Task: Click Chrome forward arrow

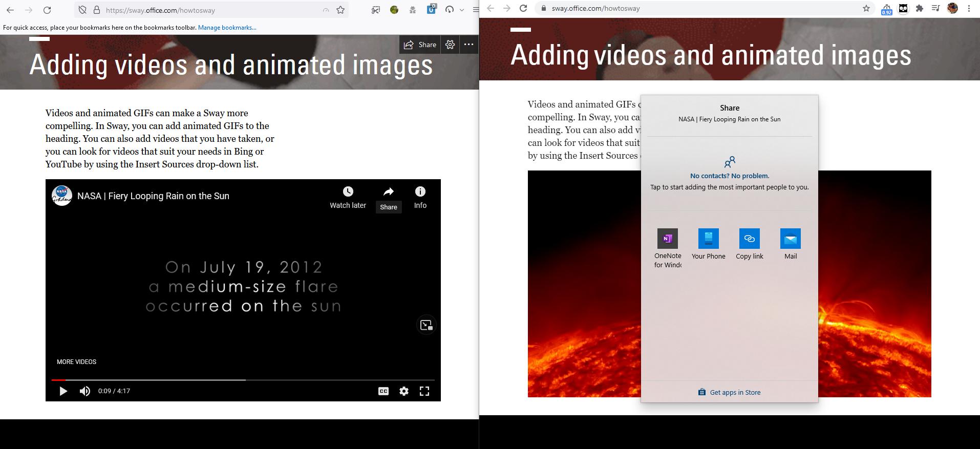Action: (507, 8)
